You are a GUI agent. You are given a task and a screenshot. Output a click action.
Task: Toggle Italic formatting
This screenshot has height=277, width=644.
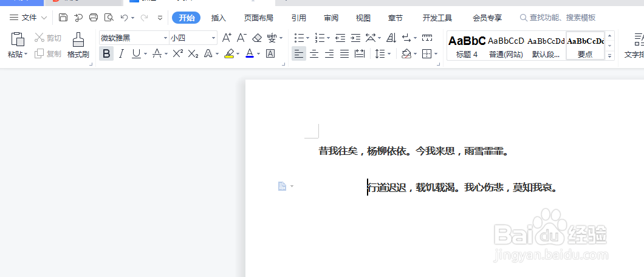121,53
